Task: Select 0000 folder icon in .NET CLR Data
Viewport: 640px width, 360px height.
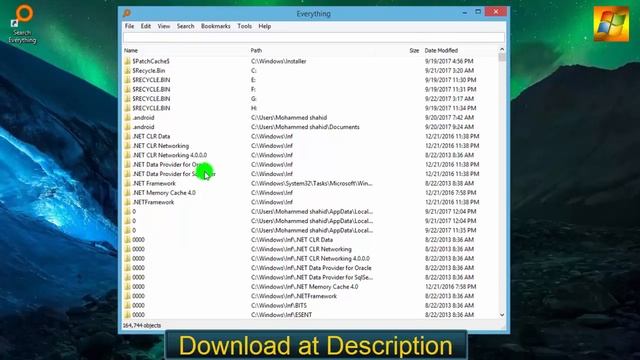Action: tap(127, 240)
